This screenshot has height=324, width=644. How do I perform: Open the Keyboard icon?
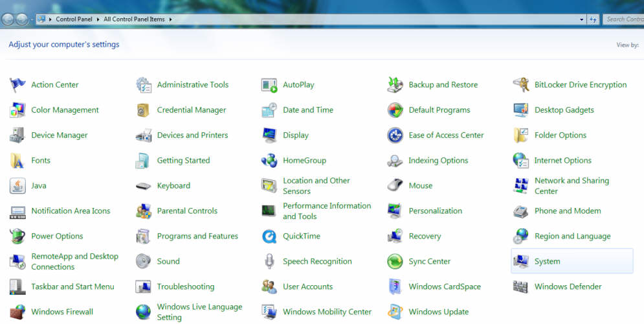pos(143,186)
